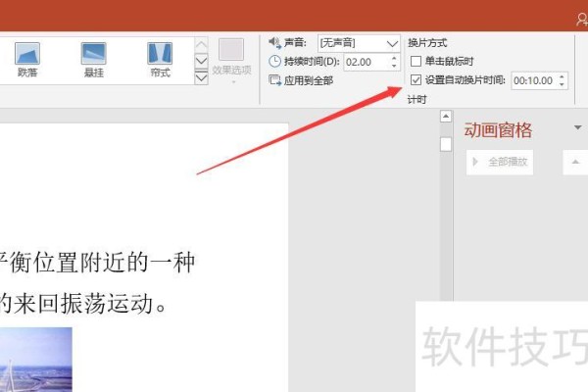
Task: Expand the full transition gallery
Action: click(x=201, y=77)
